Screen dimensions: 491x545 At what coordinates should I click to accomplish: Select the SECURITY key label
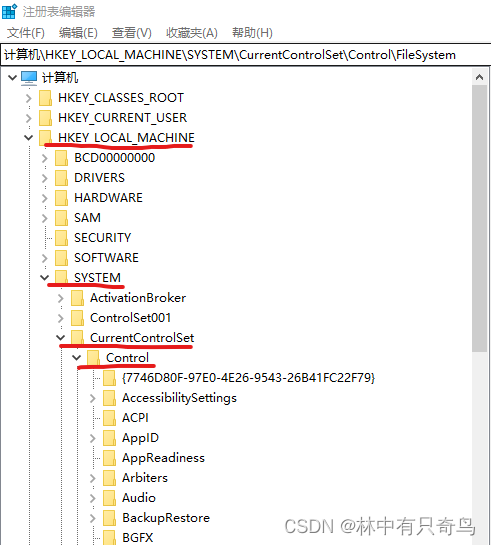tap(103, 238)
